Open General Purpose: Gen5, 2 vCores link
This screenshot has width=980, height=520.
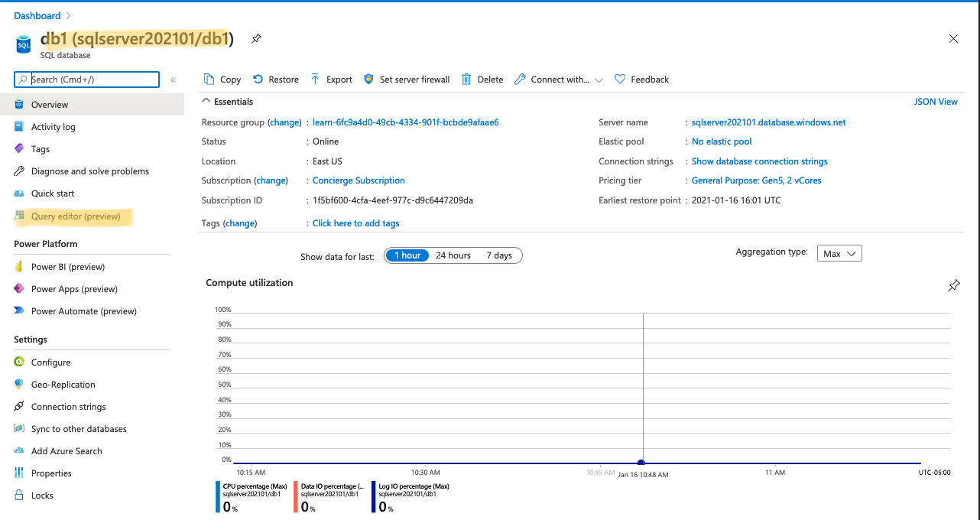pyautogui.click(x=757, y=180)
